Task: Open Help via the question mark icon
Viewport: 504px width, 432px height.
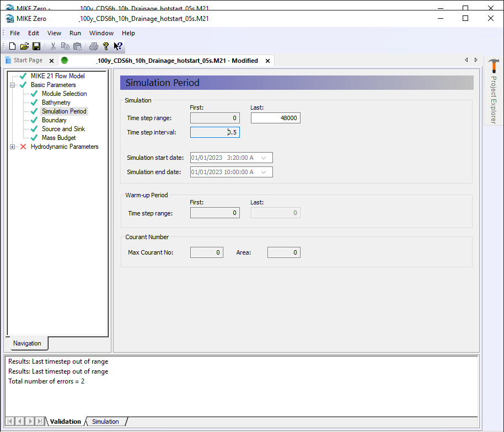Action: pos(106,46)
